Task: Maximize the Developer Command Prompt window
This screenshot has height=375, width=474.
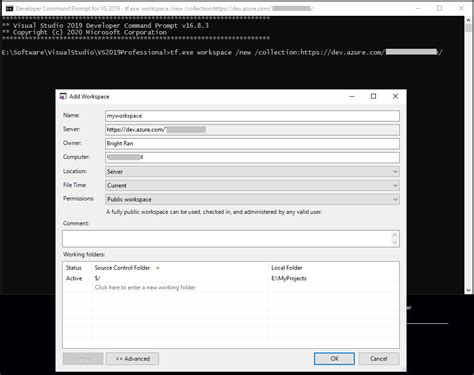Action: 440,8
